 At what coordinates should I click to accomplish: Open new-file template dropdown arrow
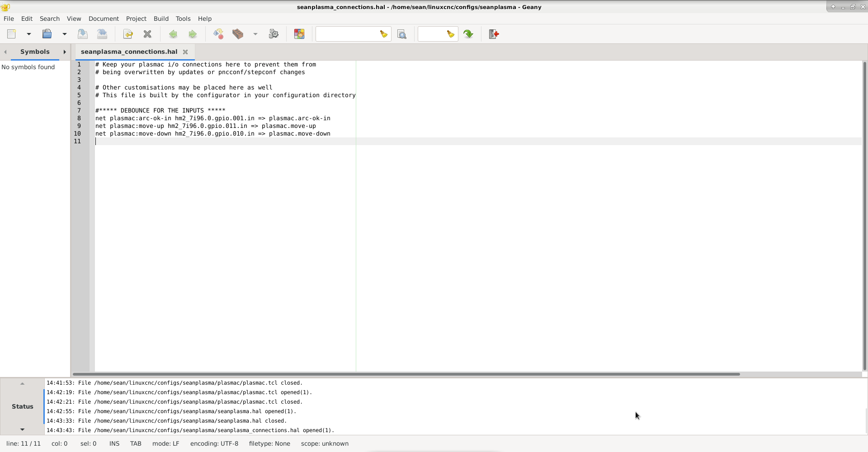[29, 34]
